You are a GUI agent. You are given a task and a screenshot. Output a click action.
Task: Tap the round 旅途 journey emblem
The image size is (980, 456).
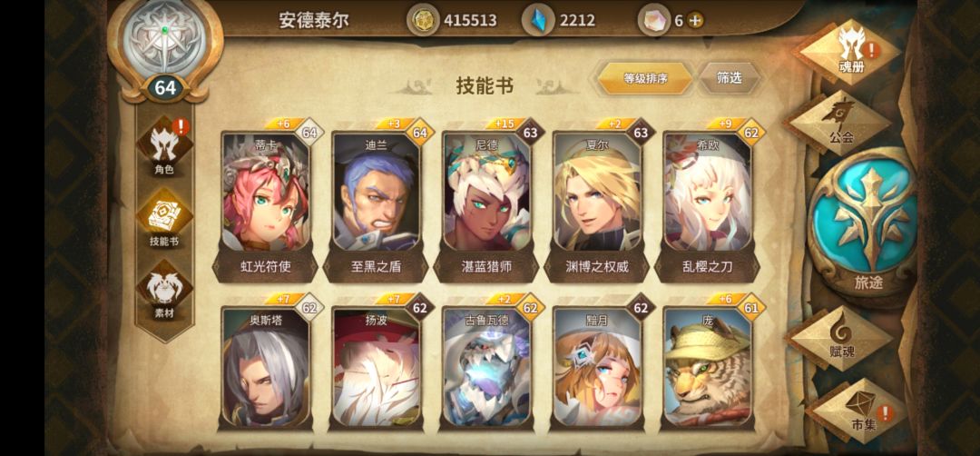pyautogui.click(x=870, y=226)
